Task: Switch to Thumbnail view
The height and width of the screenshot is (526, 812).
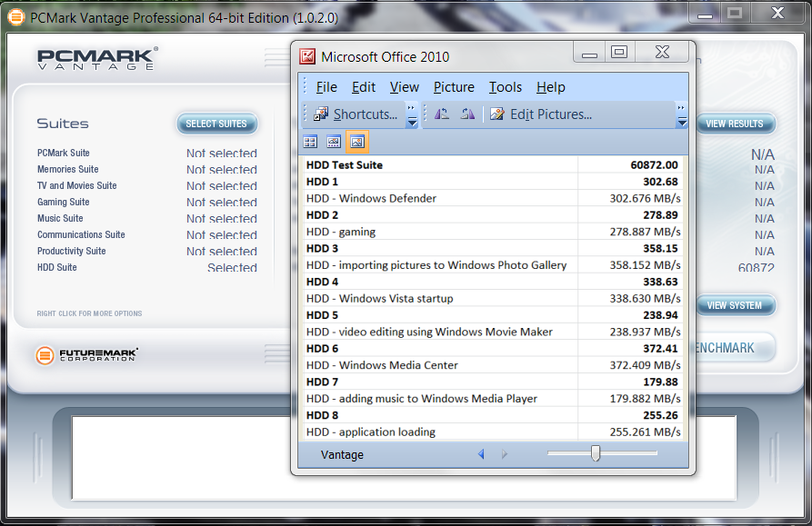Action: click(x=310, y=142)
